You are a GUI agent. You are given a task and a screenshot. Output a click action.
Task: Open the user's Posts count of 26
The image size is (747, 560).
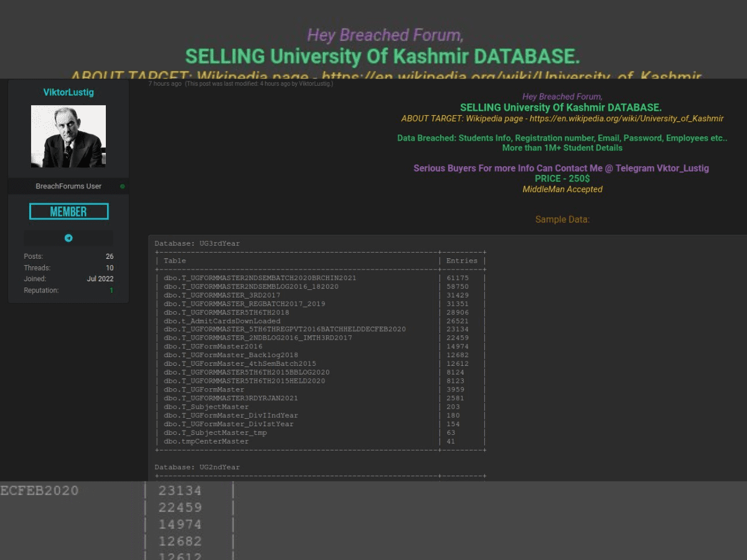pyautogui.click(x=110, y=256)
